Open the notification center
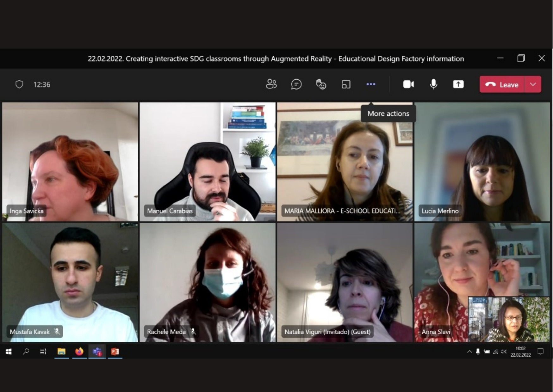Viewport: 553px width, 392px height. 540,352
